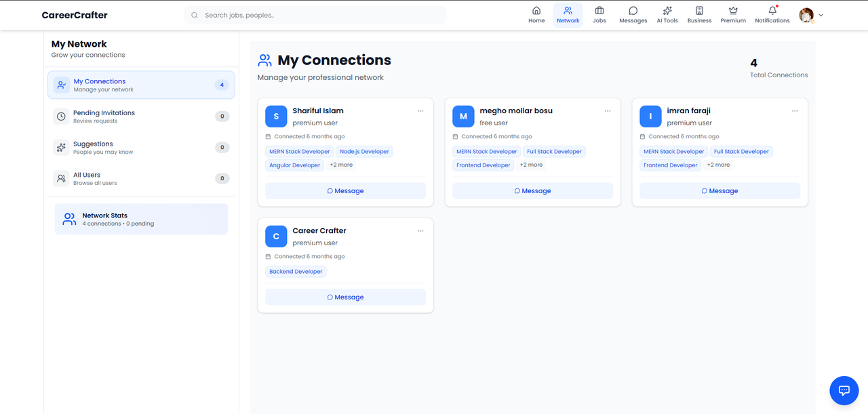This screenshot has height=414, width=868.
Task: Open the floating chat support button
Action: [844, 390]
